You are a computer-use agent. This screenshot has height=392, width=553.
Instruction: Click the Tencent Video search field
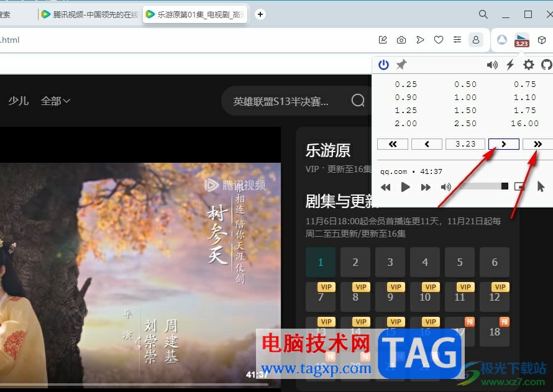coord(280,101)
